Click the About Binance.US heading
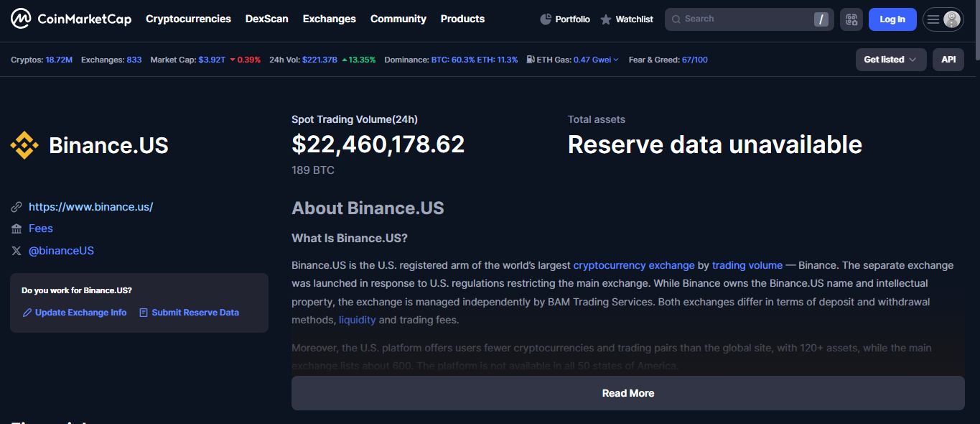Viewport: 980px width, 424px height. point(368,208)
